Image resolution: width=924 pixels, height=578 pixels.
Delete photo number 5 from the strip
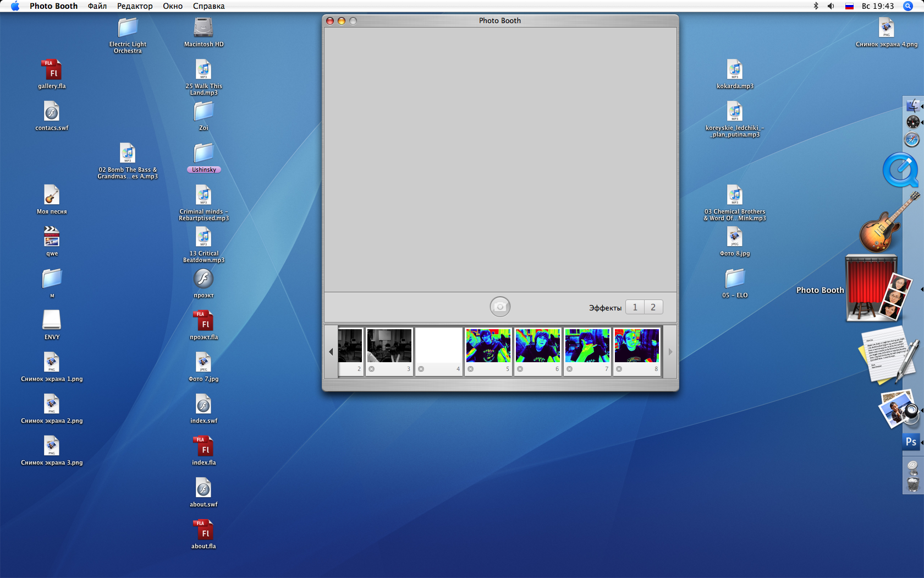point(471,369)
